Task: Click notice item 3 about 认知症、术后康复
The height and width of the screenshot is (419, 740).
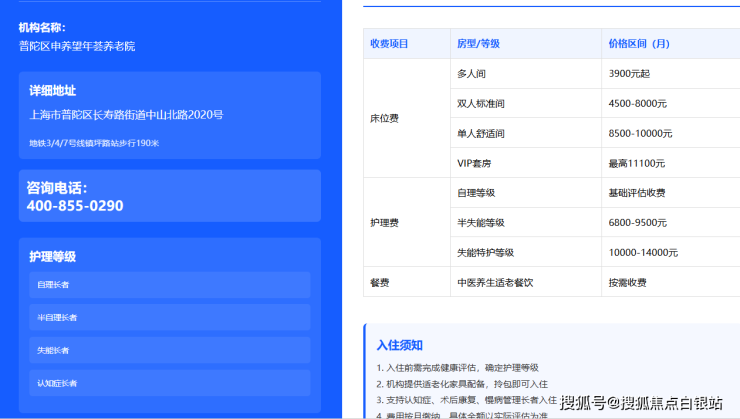Action: click(467, 400)
